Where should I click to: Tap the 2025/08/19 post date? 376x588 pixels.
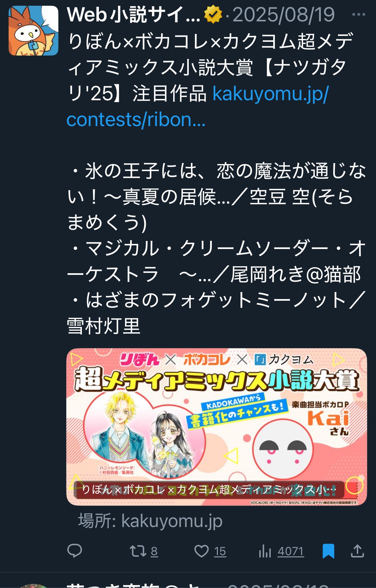[x=284, y=15]
